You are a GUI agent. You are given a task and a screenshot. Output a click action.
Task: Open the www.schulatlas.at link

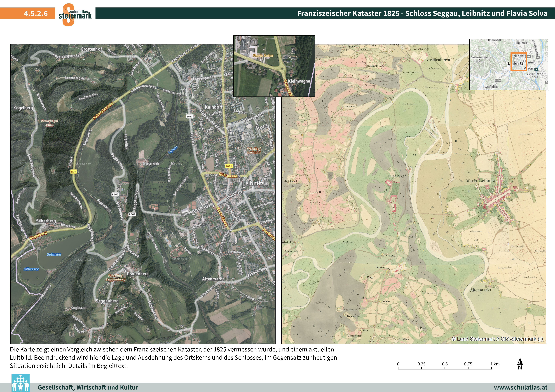[x=520, y=387]
